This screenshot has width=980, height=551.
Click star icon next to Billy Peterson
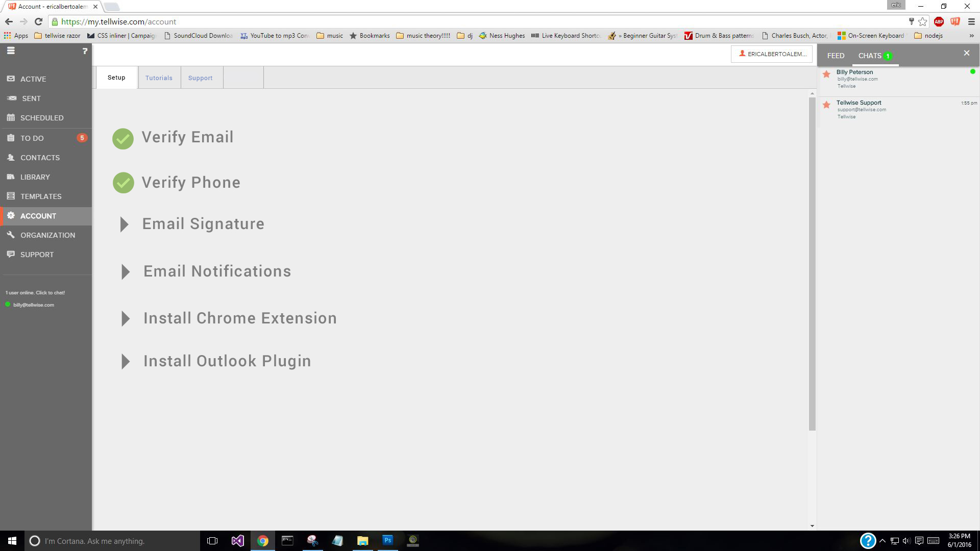point(826,74)
